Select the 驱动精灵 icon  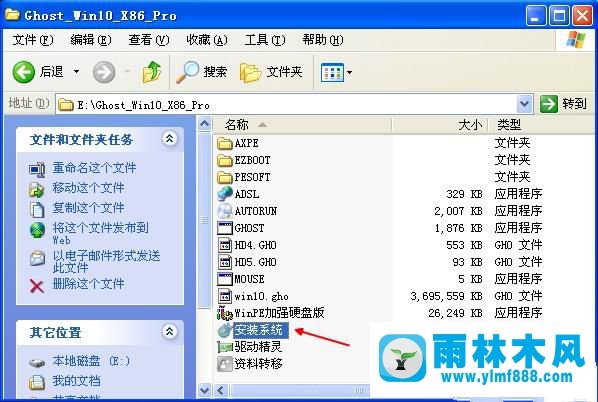click(x=225, y=347)
